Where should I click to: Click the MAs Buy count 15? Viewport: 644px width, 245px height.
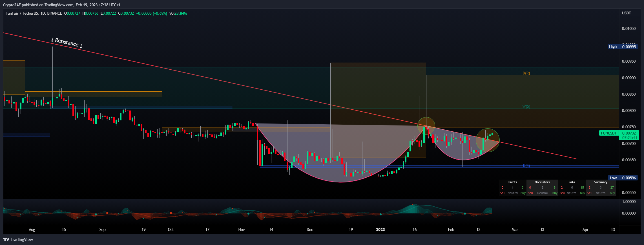click(582, 187)
